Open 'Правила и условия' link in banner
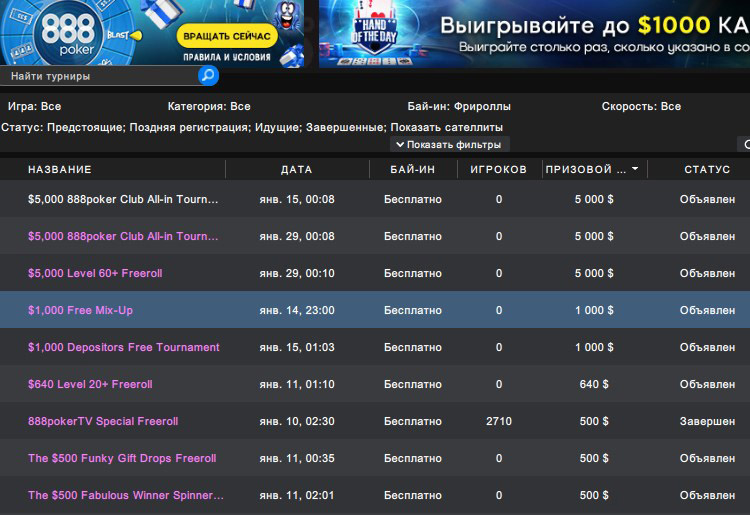The height and width of the screenshot is (515, 750). point(227,57)
